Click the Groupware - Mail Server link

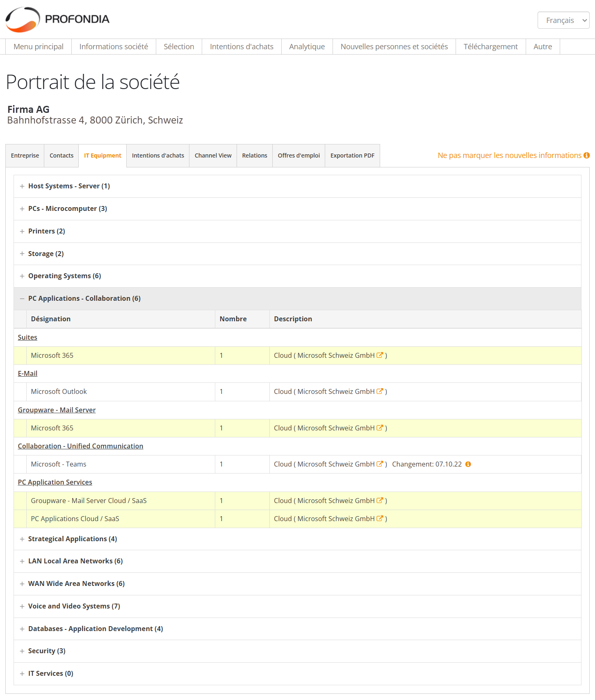coord(57,410)
